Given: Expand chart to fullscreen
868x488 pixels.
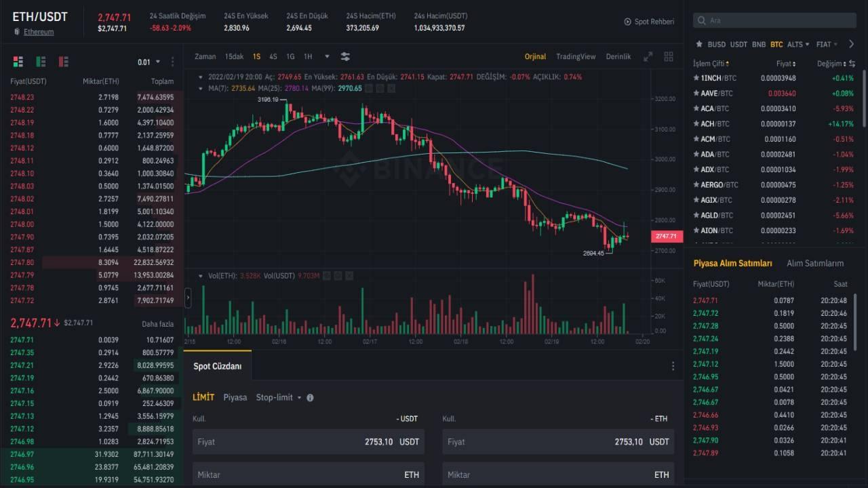Looking at the screenshot, I should click(648, 56).
